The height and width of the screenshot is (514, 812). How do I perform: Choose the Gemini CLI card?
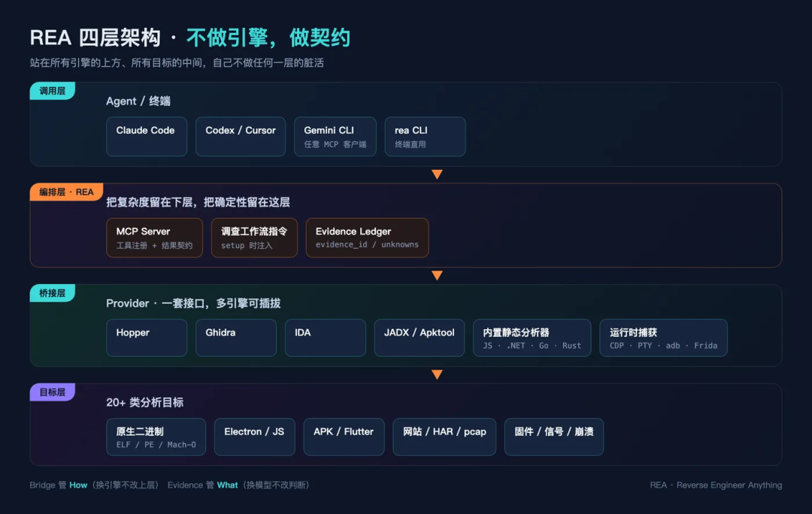(x=335, y=137)
